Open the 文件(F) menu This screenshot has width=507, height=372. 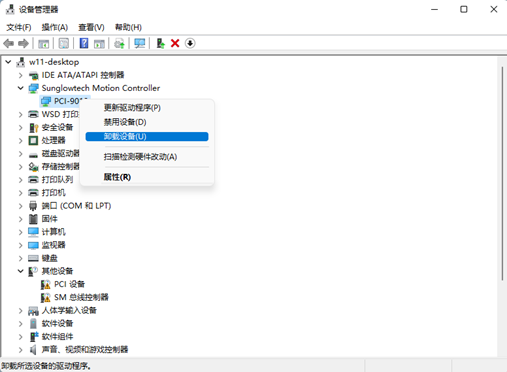tap(19, 27)
